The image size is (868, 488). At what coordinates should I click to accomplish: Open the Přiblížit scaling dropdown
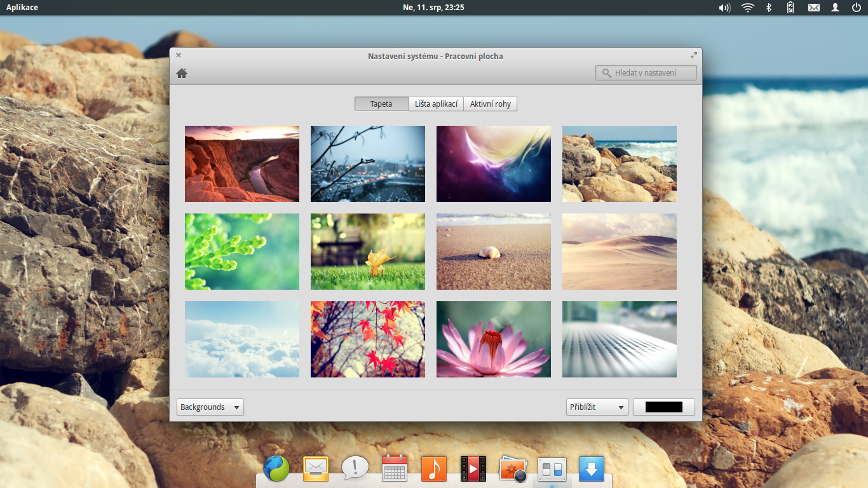(596, 407)
